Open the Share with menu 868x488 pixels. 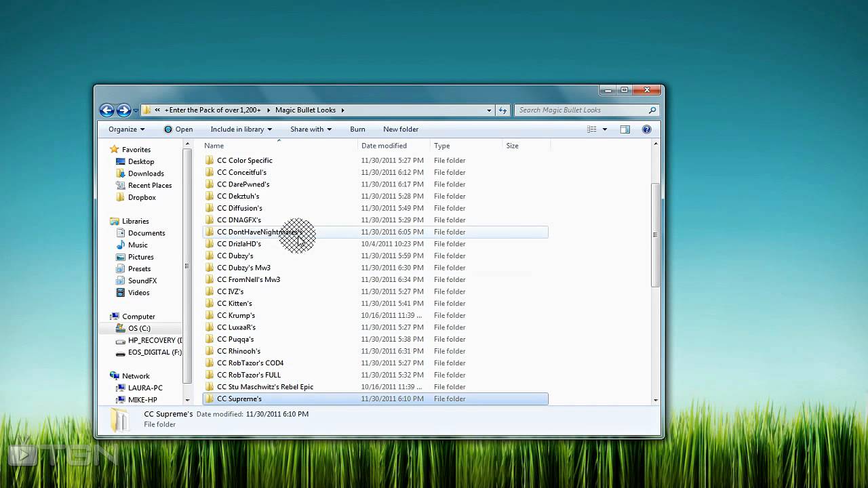point(311,129)
